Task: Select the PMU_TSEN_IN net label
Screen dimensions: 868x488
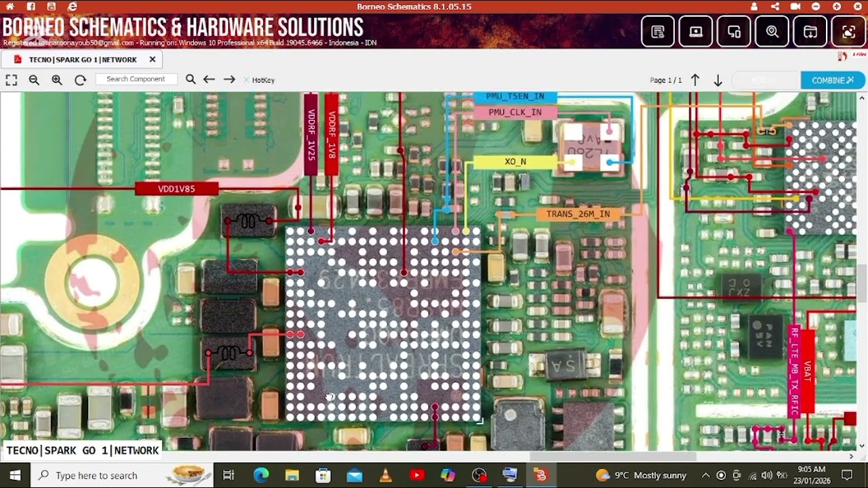Action: coord(515,97)
